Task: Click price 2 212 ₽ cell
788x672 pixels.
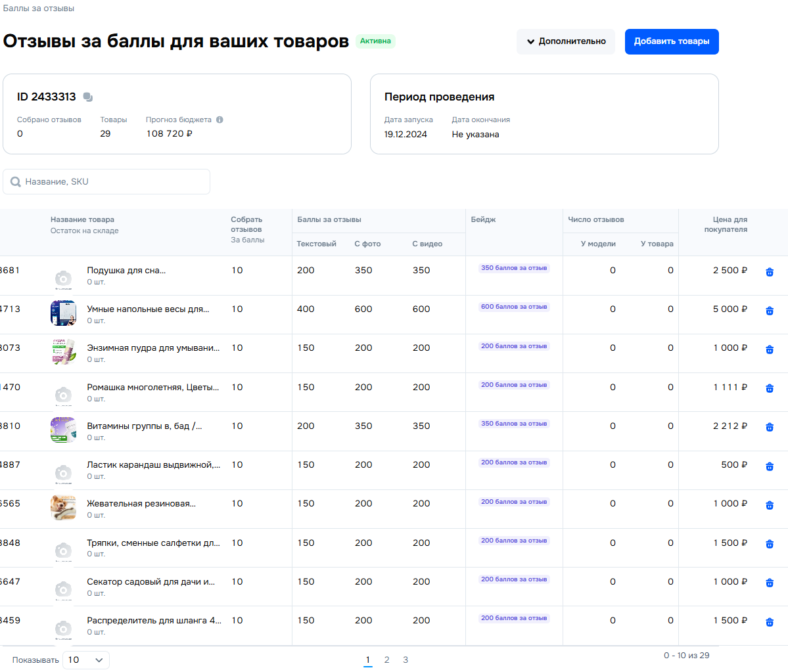Action: pyautogui.click(x=730, y=426)
